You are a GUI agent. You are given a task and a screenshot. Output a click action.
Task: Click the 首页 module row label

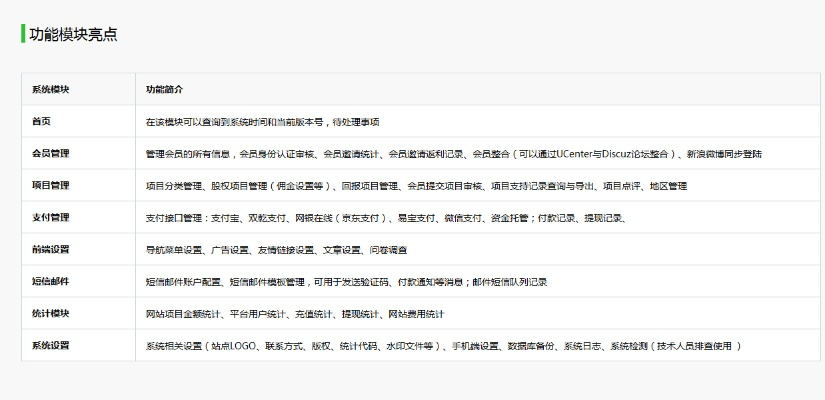tap(41, 121)
